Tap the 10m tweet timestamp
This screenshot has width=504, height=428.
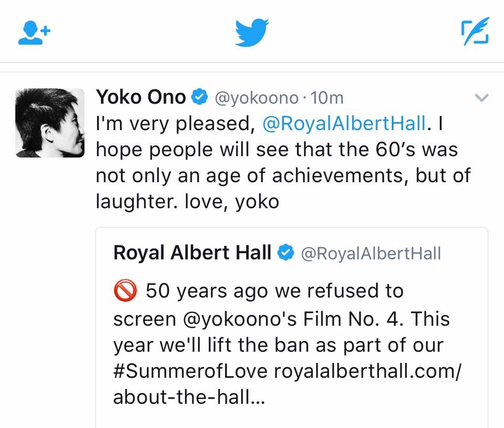click(327, 98)
